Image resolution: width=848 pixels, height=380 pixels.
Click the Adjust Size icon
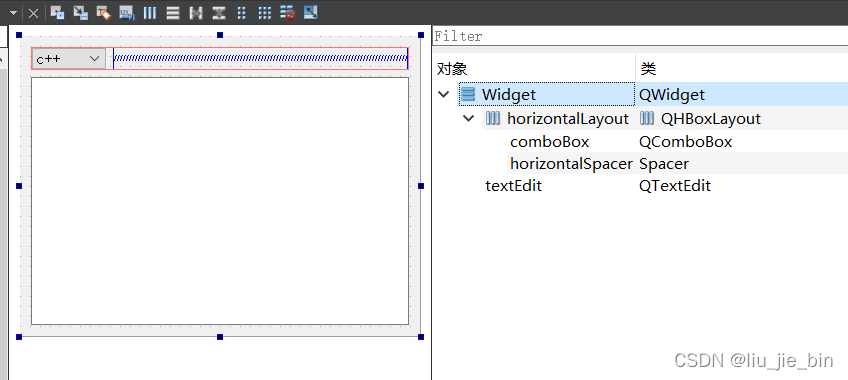[x=310, y=12]
